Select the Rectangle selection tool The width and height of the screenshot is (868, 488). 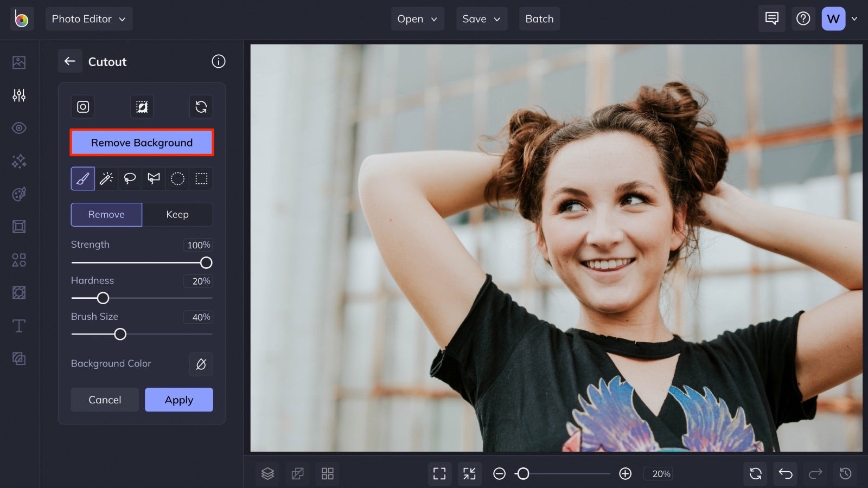pos(201,178)
